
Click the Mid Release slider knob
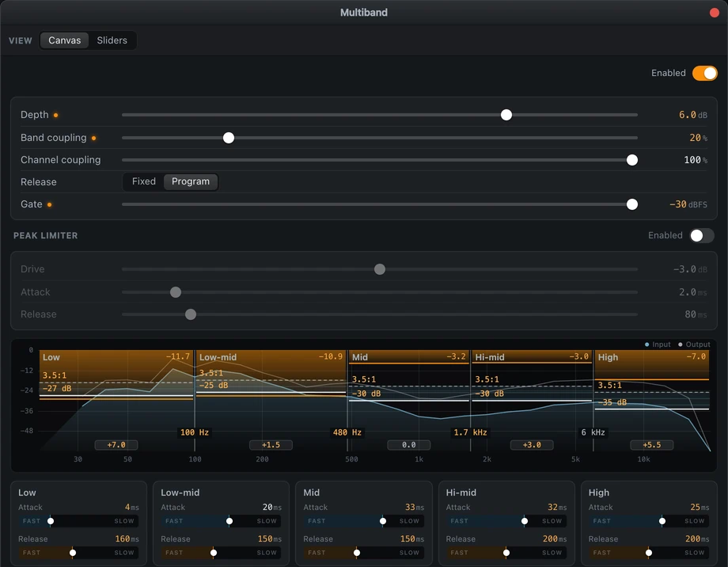point(357,553)
